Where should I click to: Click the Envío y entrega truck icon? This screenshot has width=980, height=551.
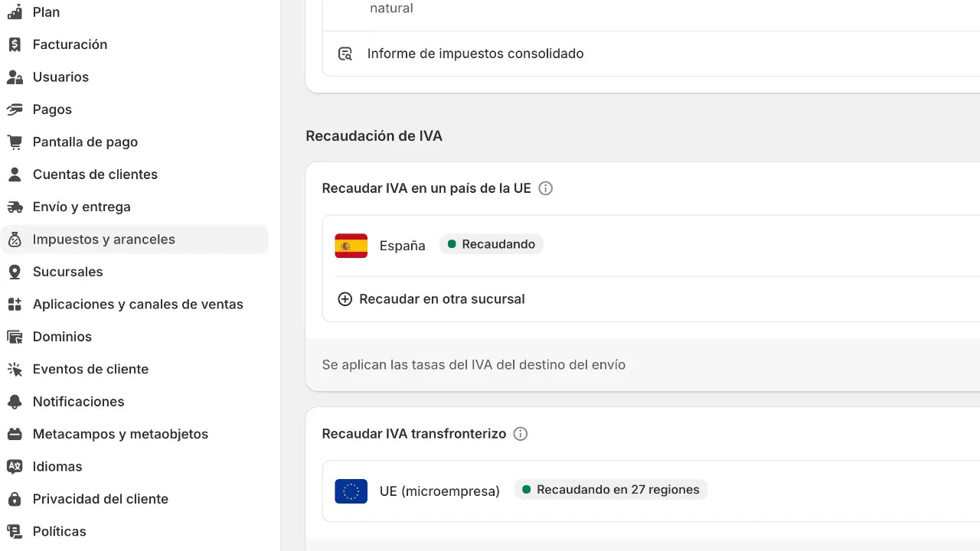click(14, 207)
